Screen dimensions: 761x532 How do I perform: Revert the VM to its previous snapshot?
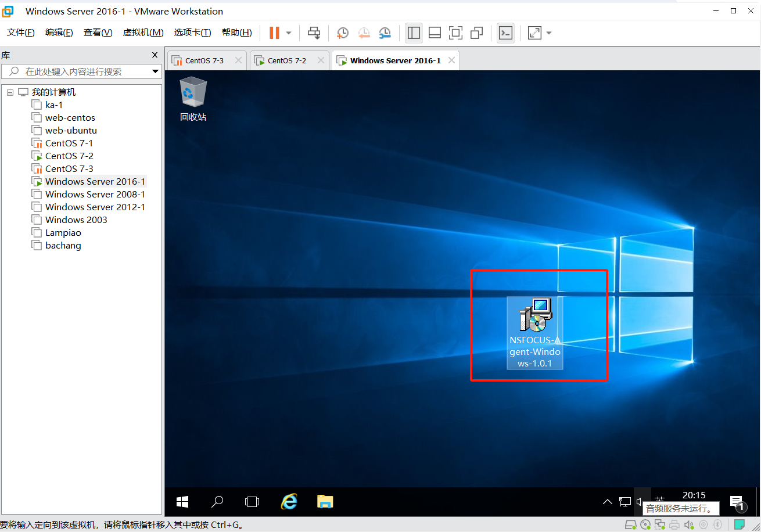(x=364, y=33)
